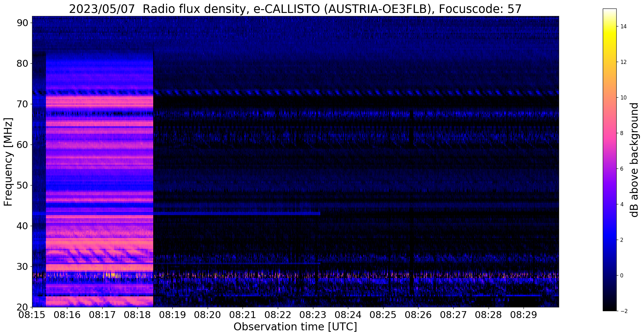Click the 30 MHz frequency tick label

22,267
